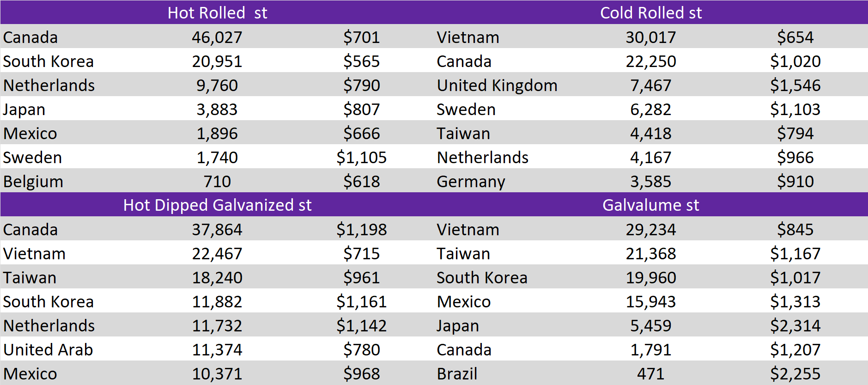Click the 29,234 volume cell

click(x=650, y=230)
